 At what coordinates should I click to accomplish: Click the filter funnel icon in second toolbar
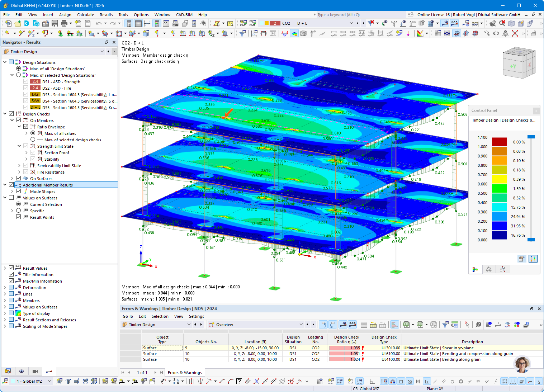click(x=242, y=33)
